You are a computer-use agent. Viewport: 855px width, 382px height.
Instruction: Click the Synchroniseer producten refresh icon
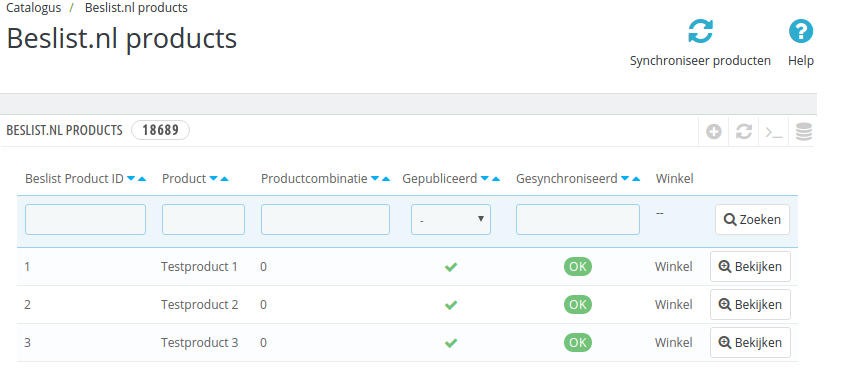[x=700, y=31]
